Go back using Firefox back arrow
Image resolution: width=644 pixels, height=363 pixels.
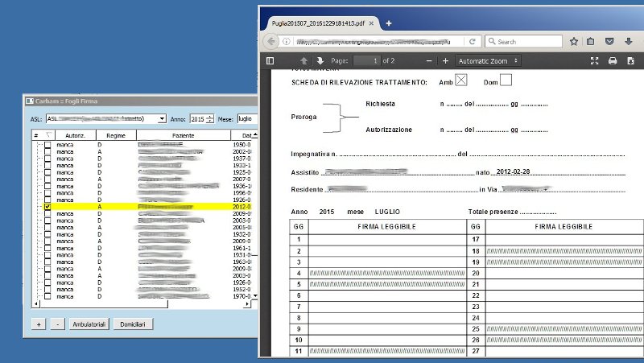[x=271, y=42]
